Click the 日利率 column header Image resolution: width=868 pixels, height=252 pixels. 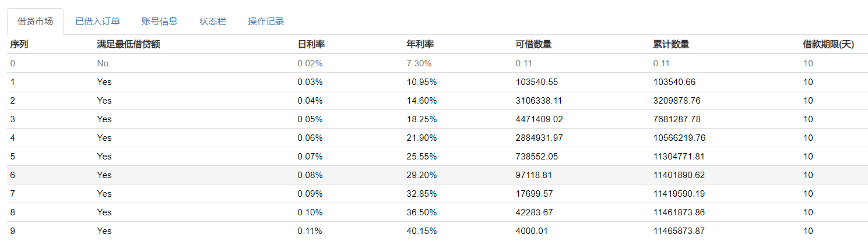(x=311, y=44)
